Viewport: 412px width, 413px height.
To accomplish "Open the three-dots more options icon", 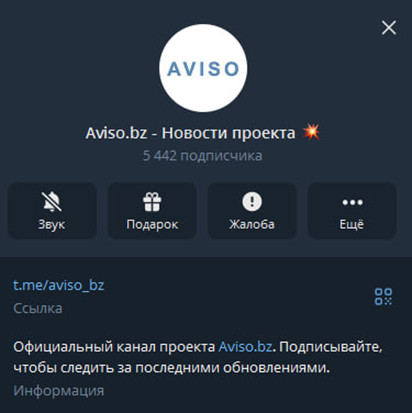I will [352, 202].
